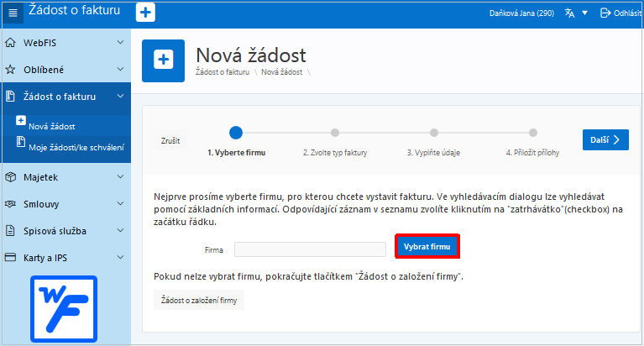Viewport: 644px width, 346px height.
Task: Select step 2 Zvolte typ faktury marker
Action: click(335, 133)
